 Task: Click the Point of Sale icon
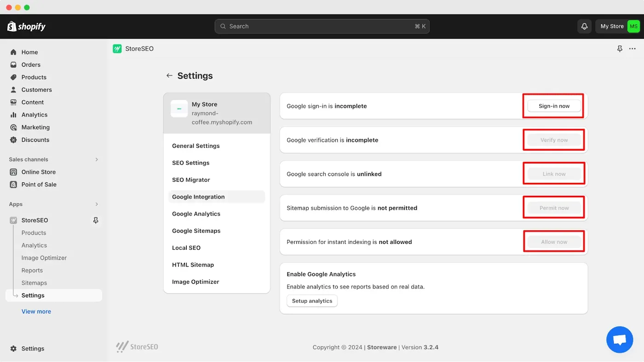click(x=13, y=184)
